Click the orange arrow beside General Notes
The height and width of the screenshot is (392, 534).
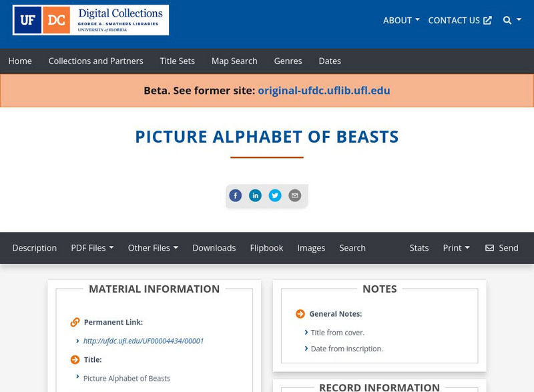[299, 313]
